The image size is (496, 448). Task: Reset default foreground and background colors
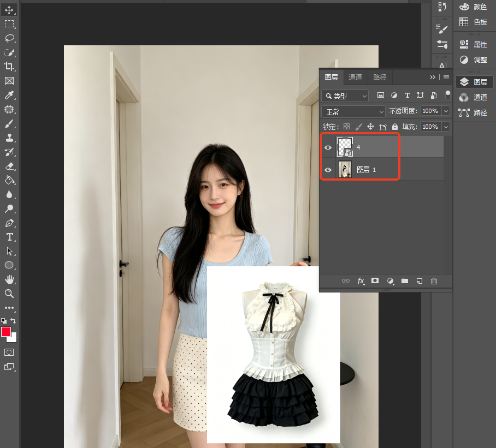pos(4,321)
